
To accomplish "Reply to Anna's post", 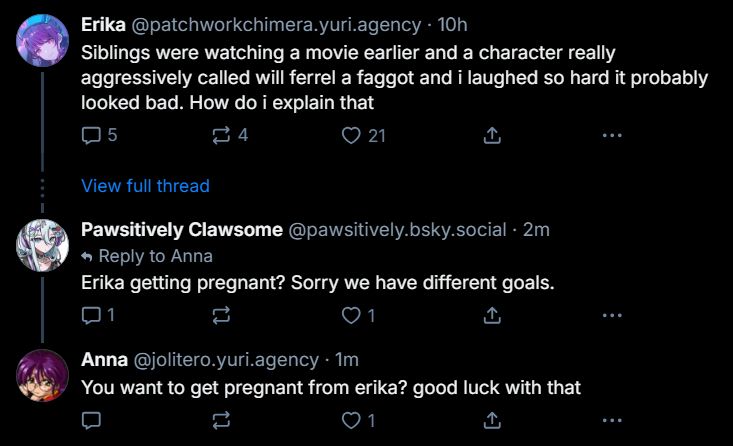I will (91, 420).
